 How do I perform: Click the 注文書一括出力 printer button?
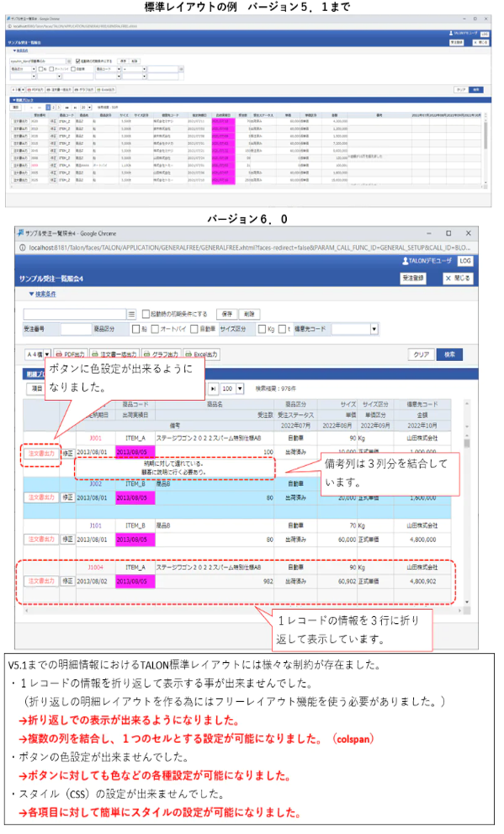(114, 354)
